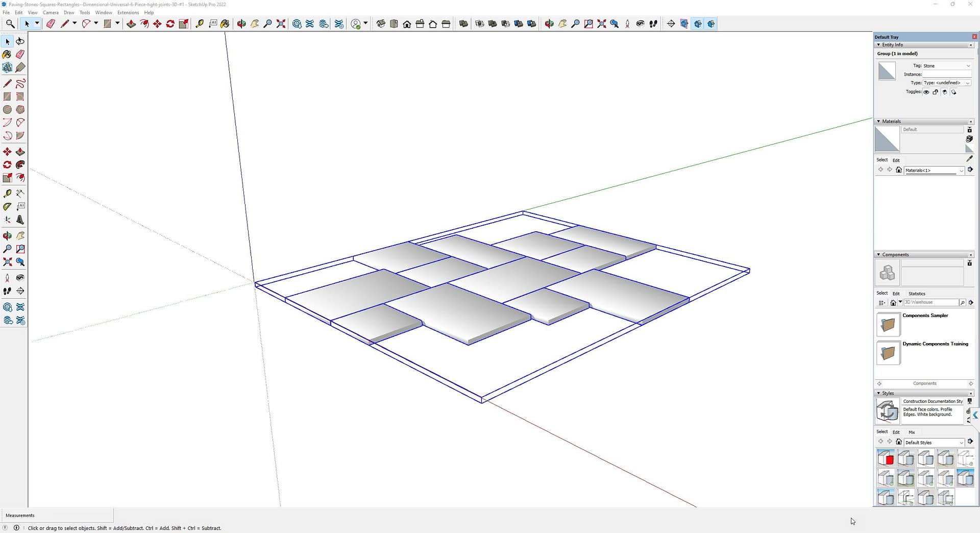
Task: Select the Protractor tool
Action: [x=7, y=207]
